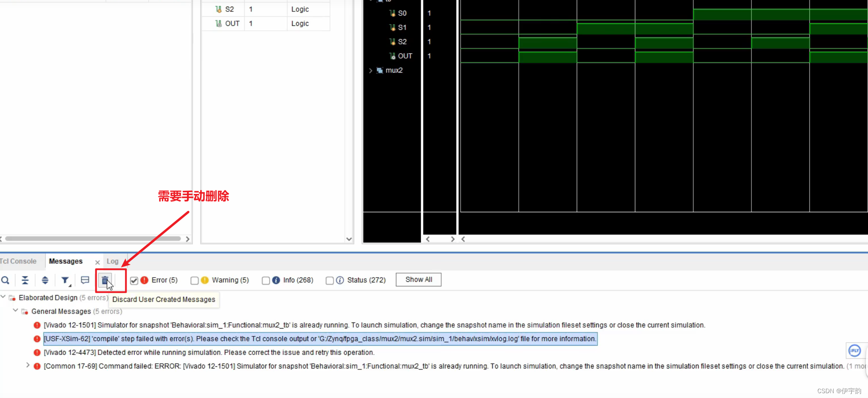Open the Log tab
868x398 pixels.
coord(113,261)
